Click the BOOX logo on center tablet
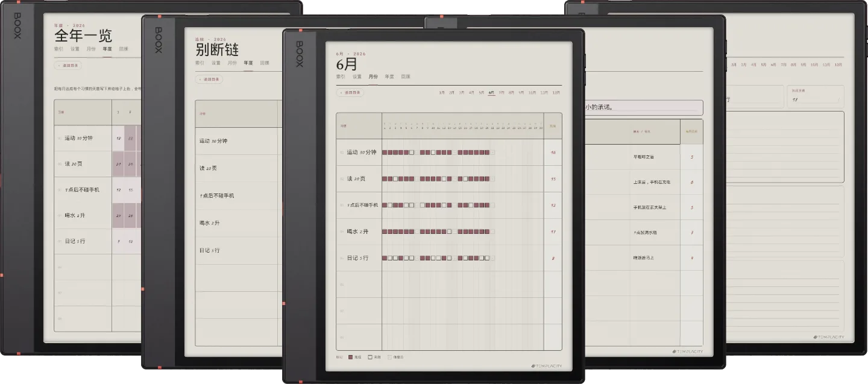 click(299, 54)
